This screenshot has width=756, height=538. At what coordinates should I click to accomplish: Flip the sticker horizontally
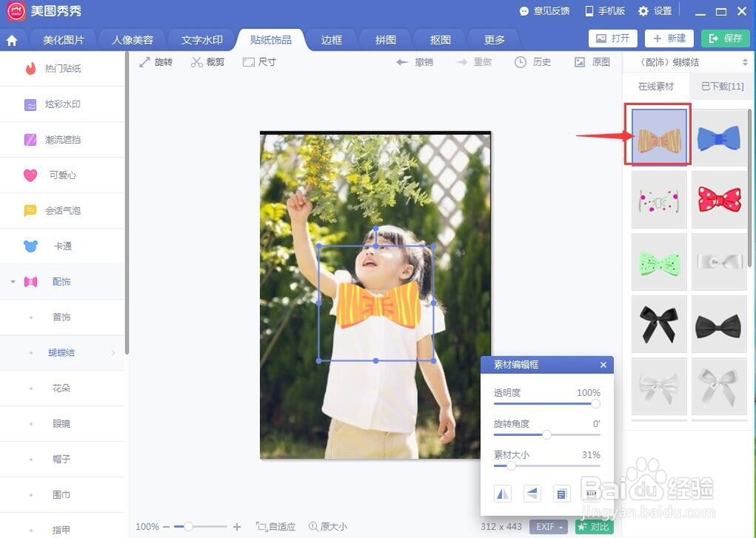coord(503,493)
